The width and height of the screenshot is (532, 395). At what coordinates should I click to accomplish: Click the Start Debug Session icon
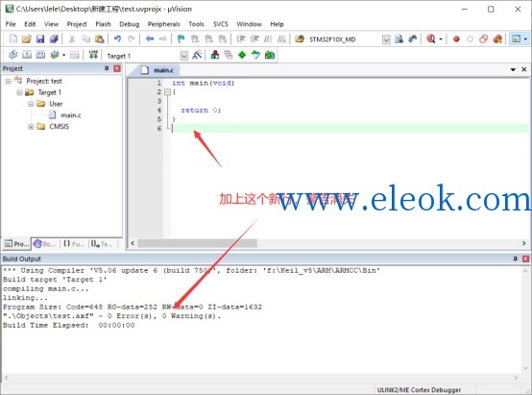[431, 38]
